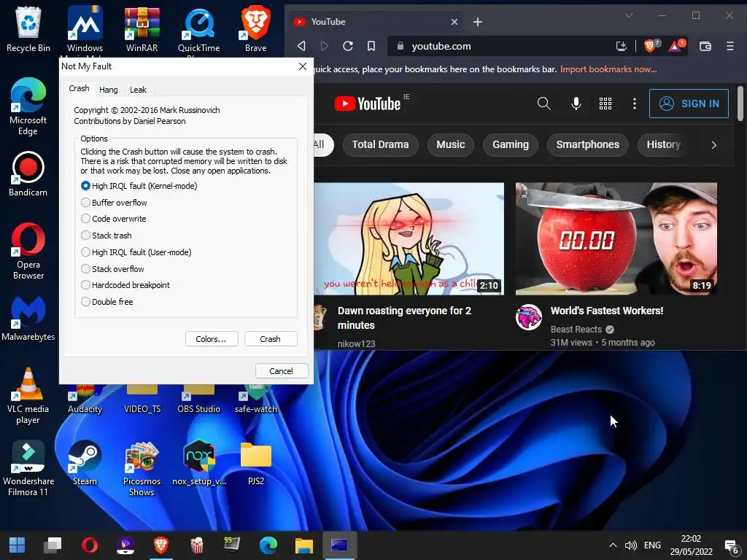The width and height of the screenshot is (747, 560).
Task: Select Stack overflow radio option
Action: tap(112, 268)
